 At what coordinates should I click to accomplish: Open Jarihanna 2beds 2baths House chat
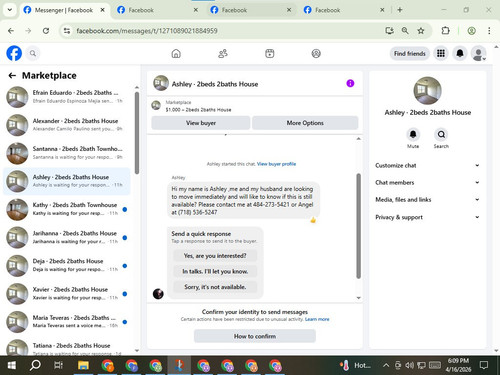point(67,237)
